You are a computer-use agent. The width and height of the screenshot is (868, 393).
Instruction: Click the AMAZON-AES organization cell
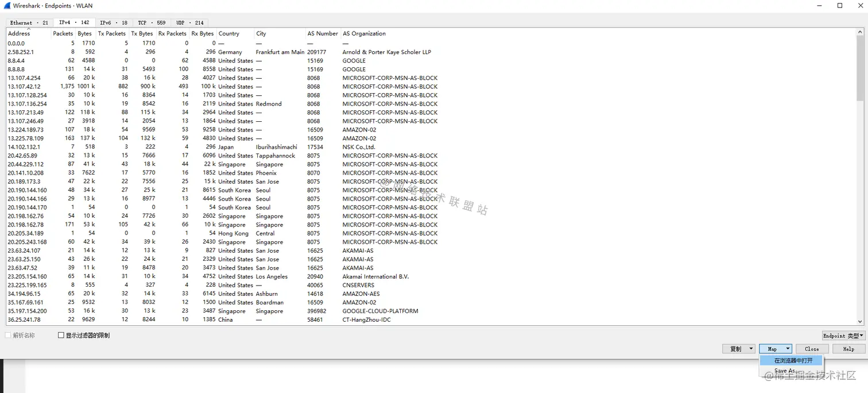pyautogui.click(x=362, y=294)
